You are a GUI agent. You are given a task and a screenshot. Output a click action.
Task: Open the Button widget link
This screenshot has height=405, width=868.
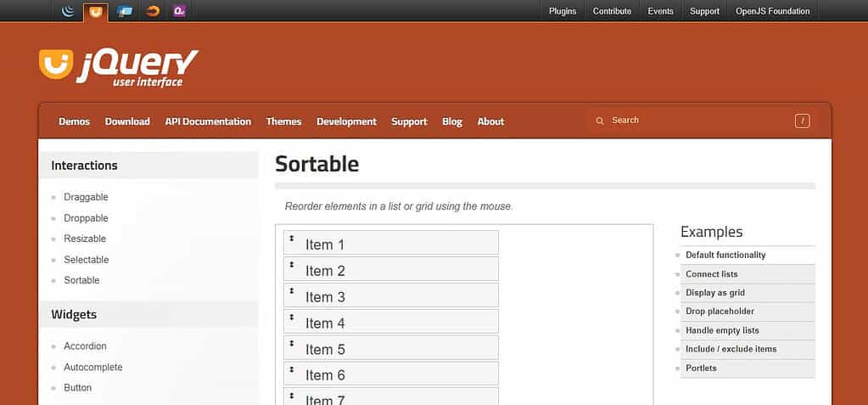point(77,388)
